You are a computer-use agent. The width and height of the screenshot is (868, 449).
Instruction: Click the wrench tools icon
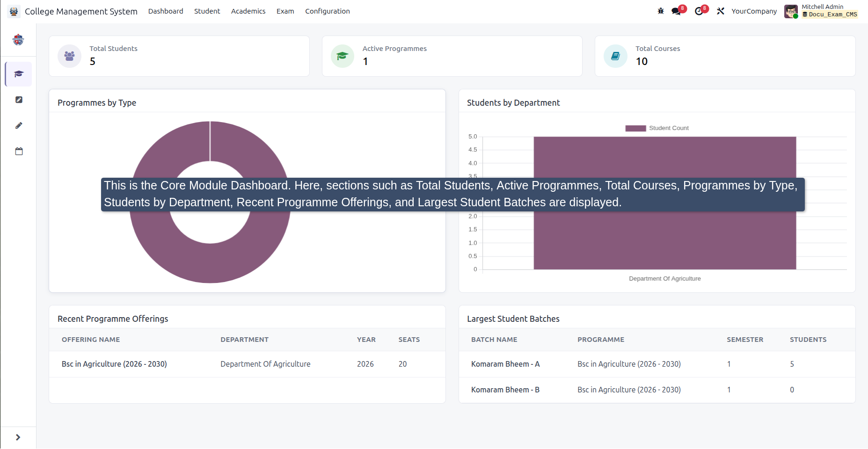pyautogui.click(x=721, y=11)
